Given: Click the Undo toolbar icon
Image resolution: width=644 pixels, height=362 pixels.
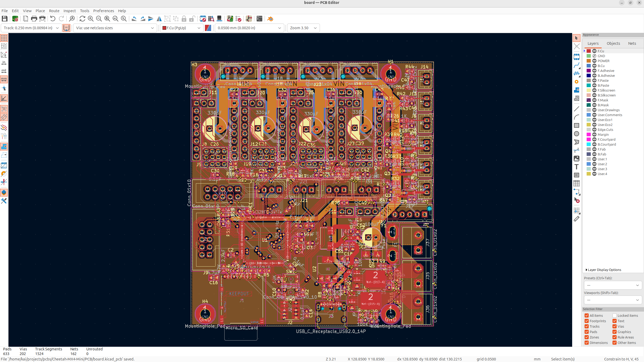Looking at the screenshot, I should click(x=53, y=19).
